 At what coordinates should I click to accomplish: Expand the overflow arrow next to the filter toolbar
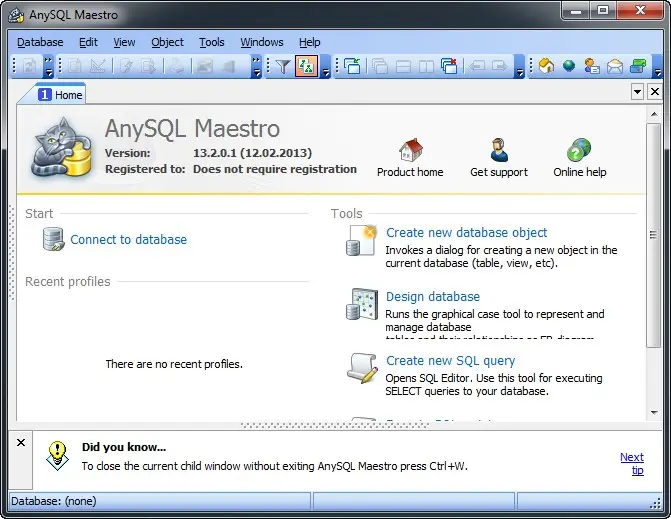point(326,66)
